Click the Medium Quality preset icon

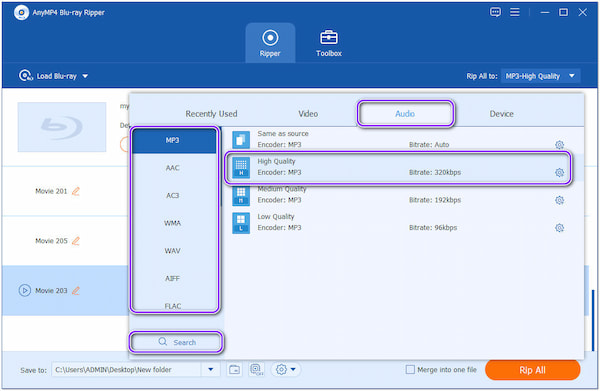tap(241, 196)
